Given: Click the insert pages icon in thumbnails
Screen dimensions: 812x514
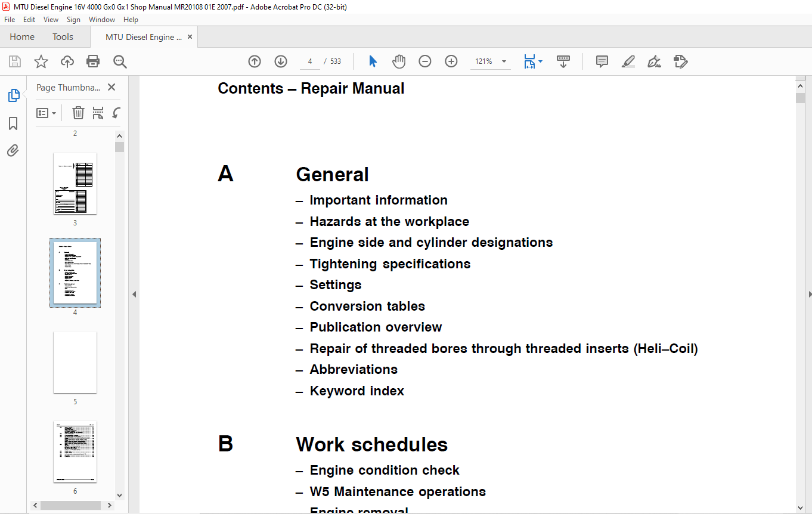Looking at the screenshot, I should [98, 113].
